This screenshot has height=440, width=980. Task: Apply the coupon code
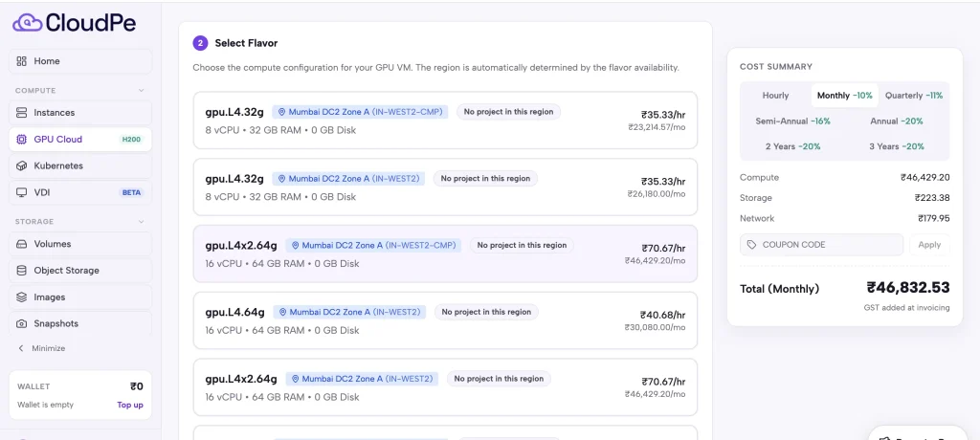click(x=929, y=244)
